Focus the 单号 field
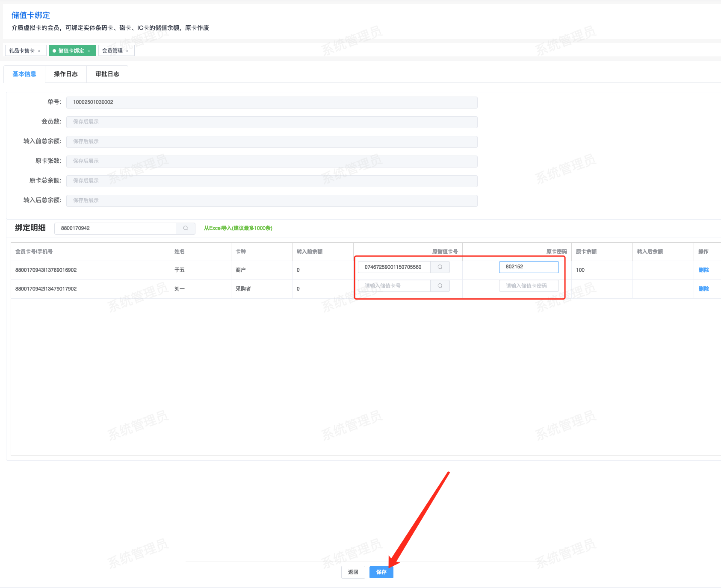721x588 pixels. tap(272, 103)
